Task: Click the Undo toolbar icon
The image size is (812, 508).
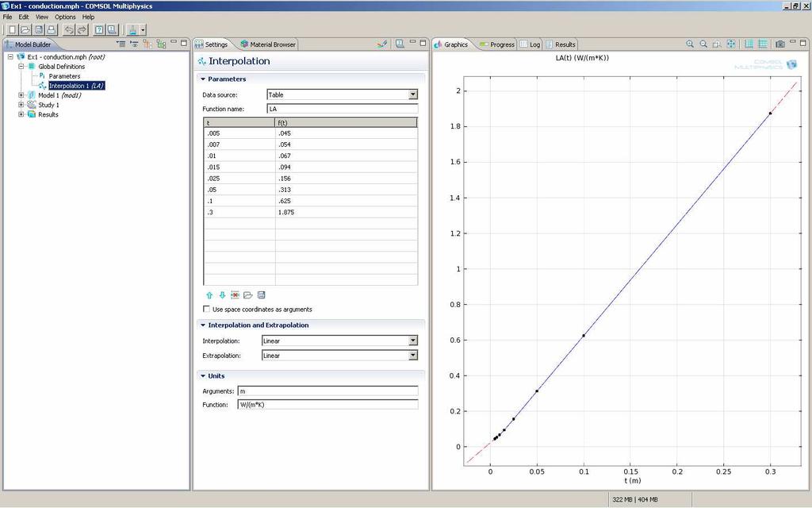Action: point(69,29)
